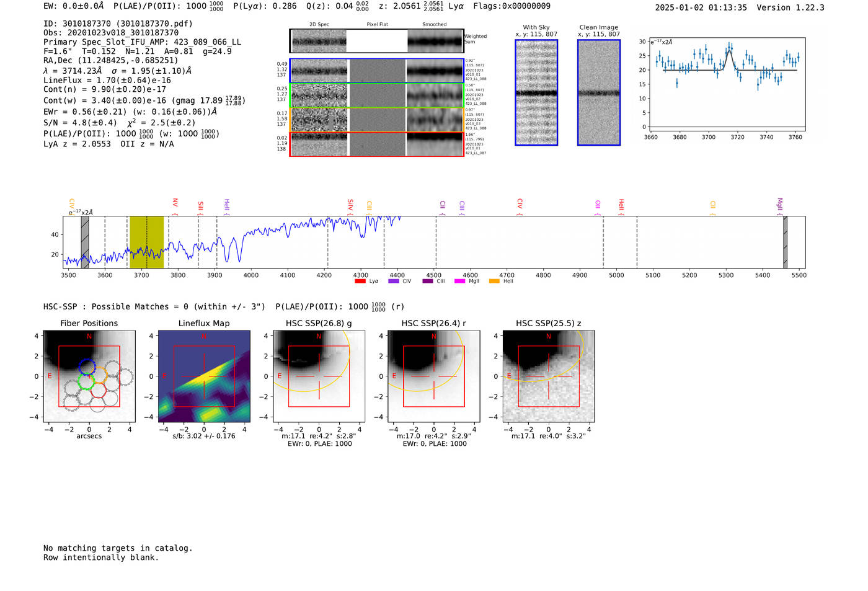
Task: Click the red fiber circle in Fiber Positions
Action: point(99,390)
